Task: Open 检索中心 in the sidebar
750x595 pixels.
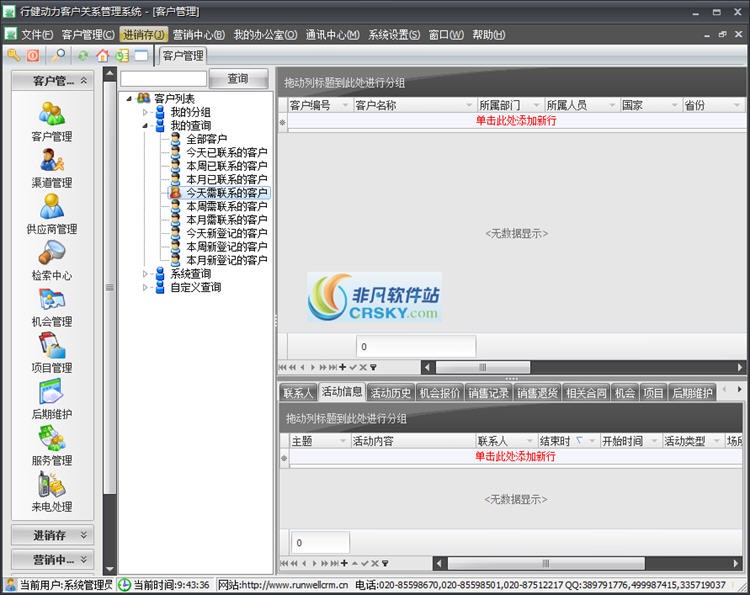Action: [x=52, y=261]
